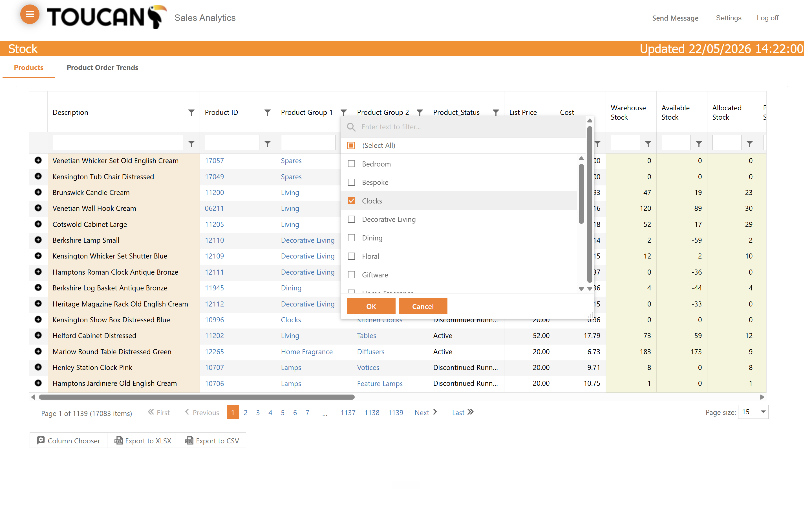Open the orange hamburger menu
The width and height of the screenshot is (812, 508).
pos(30,14)
